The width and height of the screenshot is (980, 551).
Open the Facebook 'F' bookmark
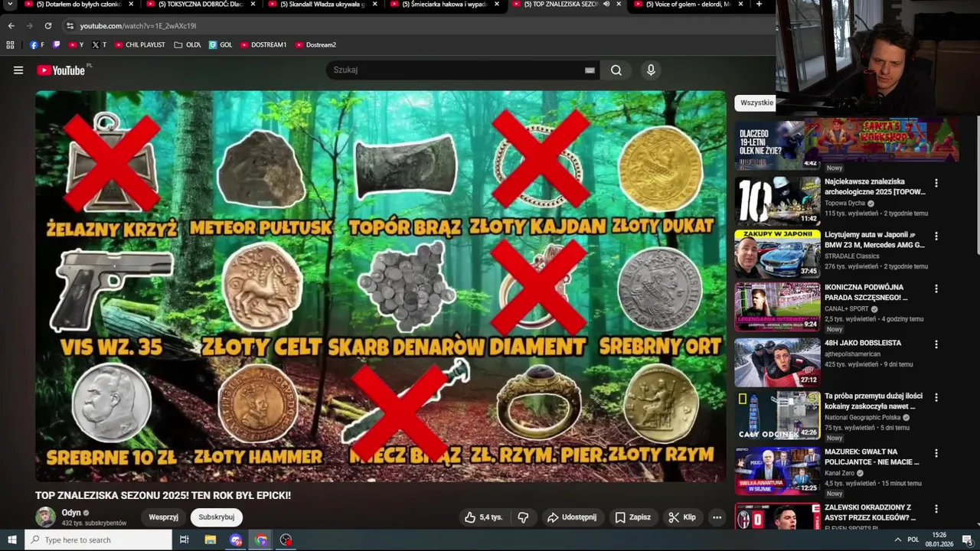tap(37, 44)
